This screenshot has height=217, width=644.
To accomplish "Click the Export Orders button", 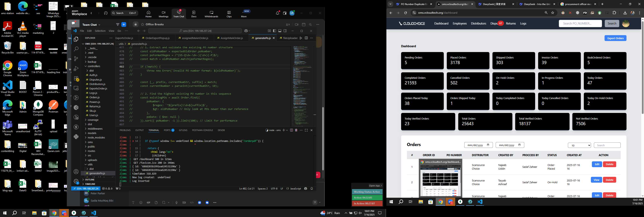I will 615,38.
